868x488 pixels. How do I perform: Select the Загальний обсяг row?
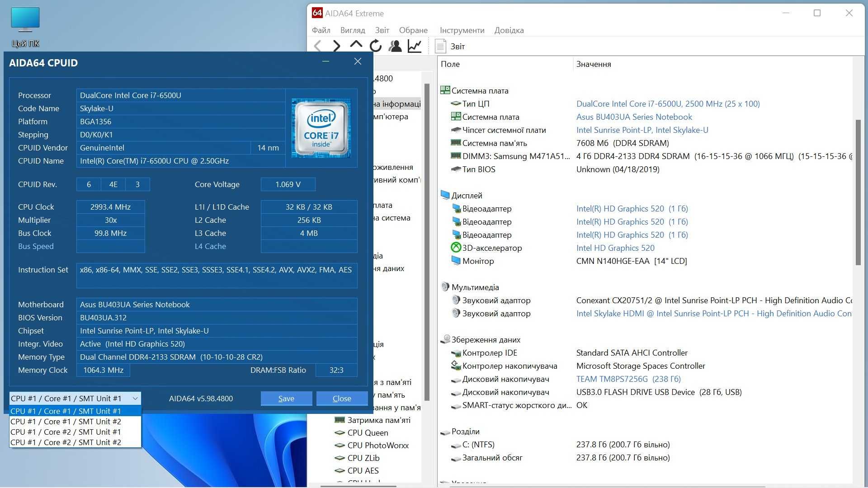click(x=560, y=458)
